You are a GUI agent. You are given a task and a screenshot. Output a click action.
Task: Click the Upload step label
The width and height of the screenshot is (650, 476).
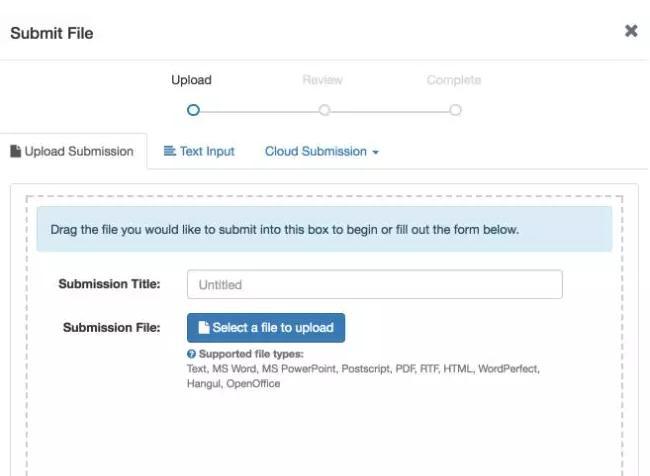click(x=192, y=80)
